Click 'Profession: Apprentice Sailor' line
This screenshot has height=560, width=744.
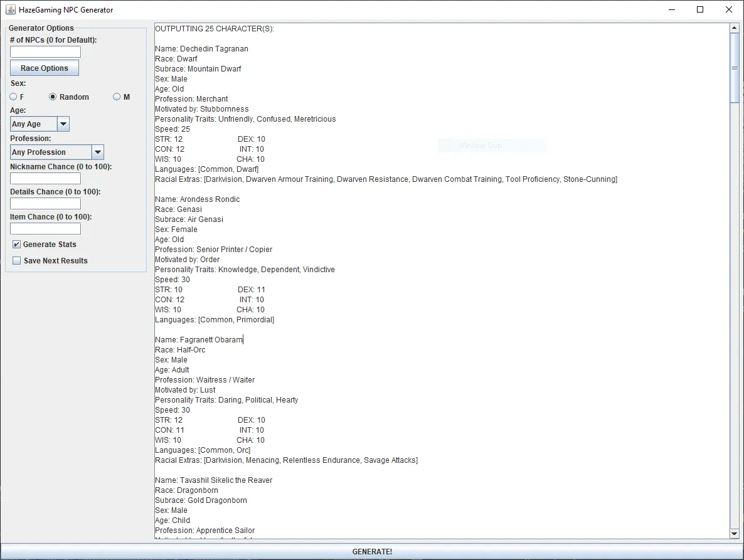click(x=205, y=530)
